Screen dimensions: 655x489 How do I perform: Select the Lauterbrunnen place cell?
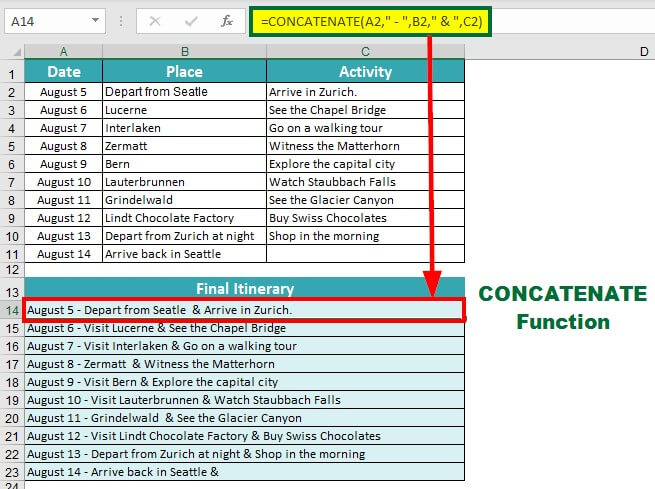185,182
